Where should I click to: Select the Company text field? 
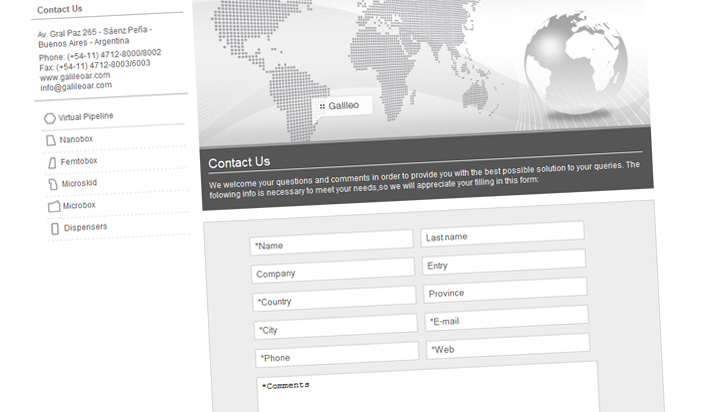[x=332, y=271]
